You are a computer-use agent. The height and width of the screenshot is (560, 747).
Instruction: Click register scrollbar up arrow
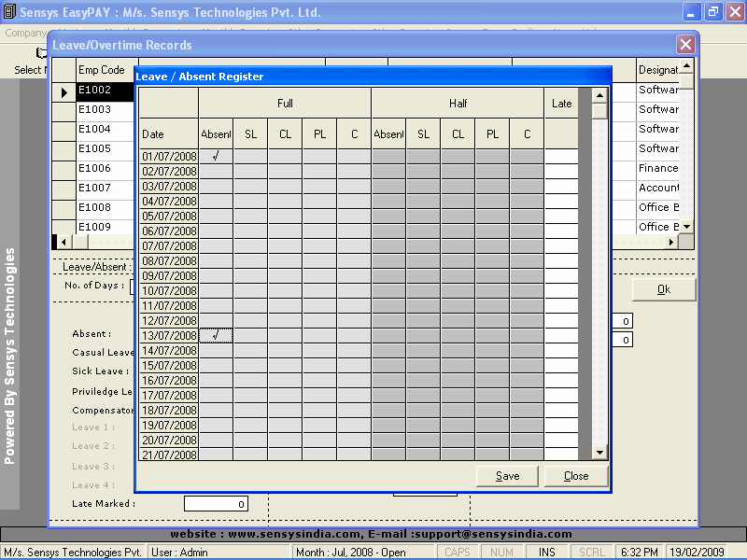(x=599, y=96)
